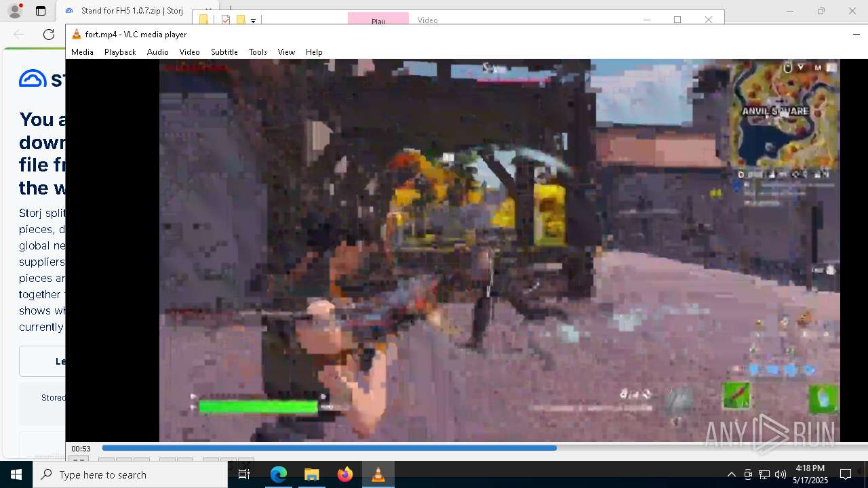Click the Type here to search box
868x488 pixels.
click(130, 474)
